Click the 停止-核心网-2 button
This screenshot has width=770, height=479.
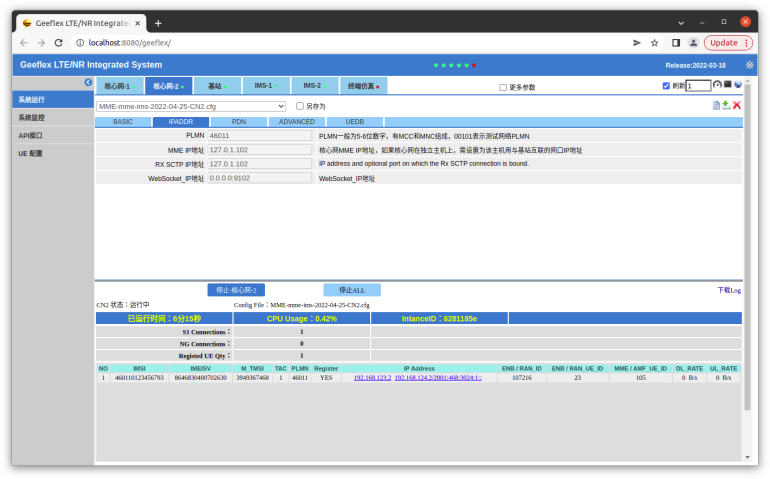[236, 290]
